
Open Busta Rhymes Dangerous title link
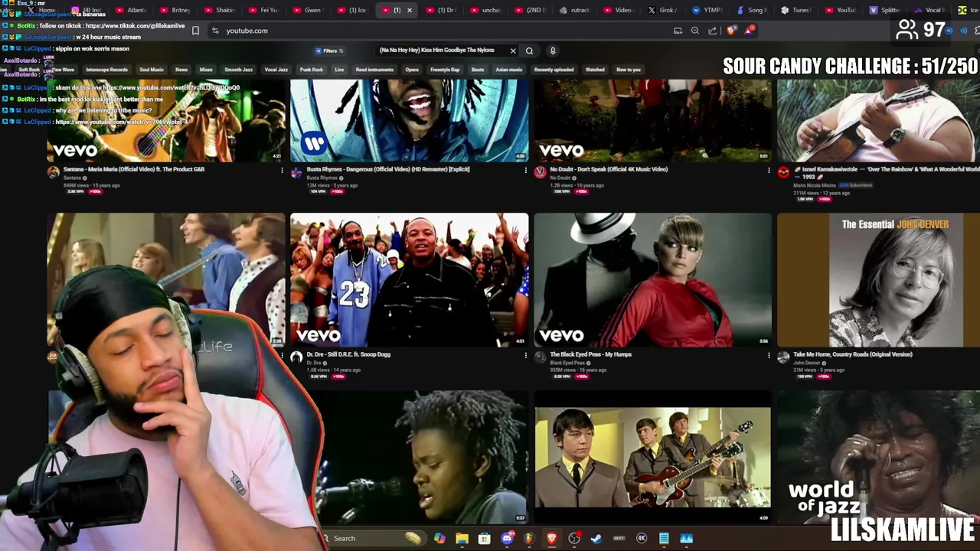388,169
